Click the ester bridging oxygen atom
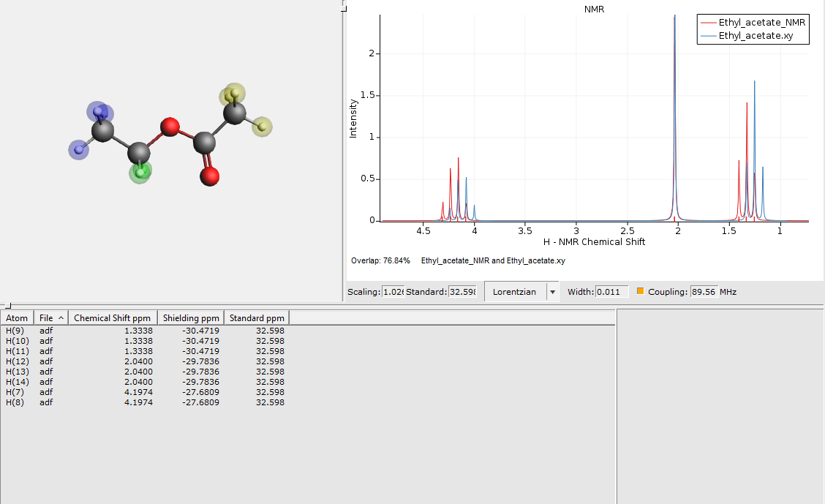 (x=170, y=127)
